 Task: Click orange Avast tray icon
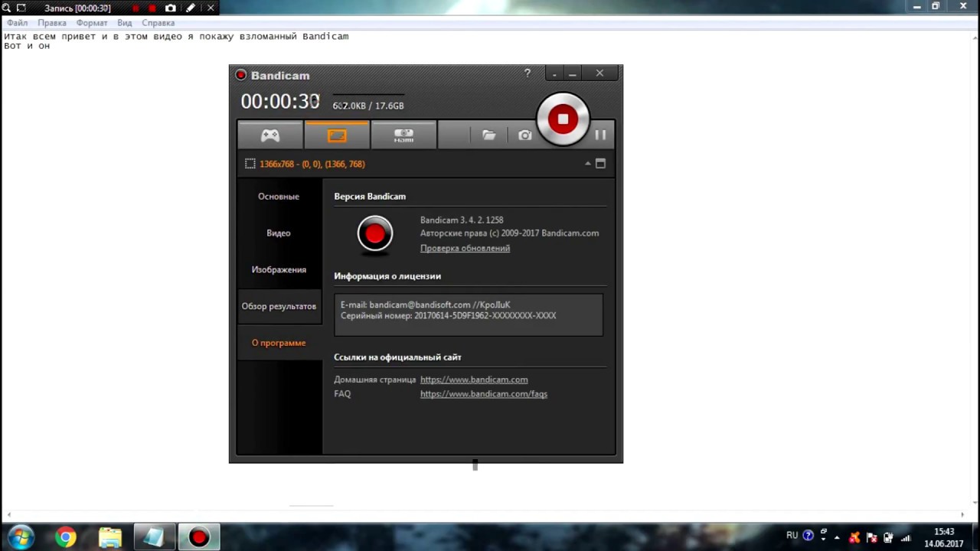[x=854, y=537]
